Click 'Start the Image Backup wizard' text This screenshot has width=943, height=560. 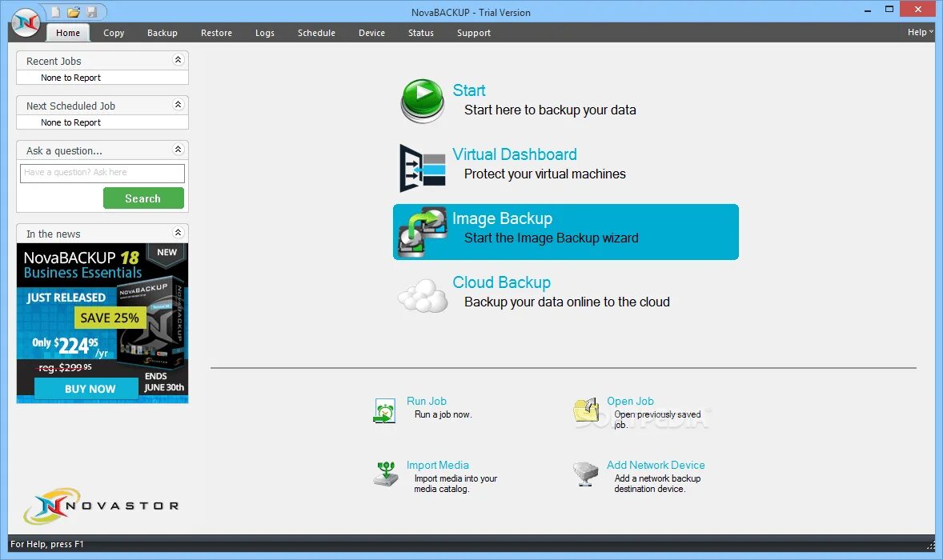(x=552, y=238)
